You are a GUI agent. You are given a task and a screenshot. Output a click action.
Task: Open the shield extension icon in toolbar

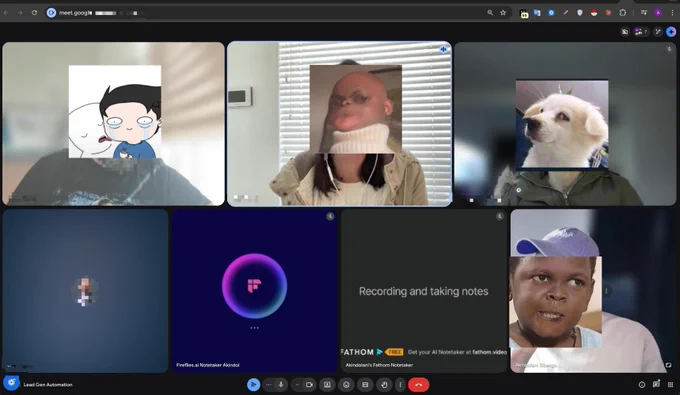[x=580, y=13]
